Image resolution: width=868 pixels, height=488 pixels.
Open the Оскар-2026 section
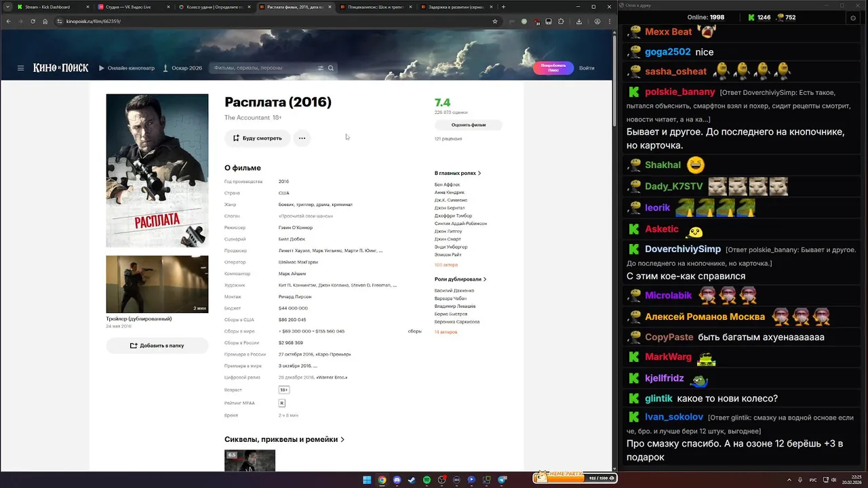click(183, 68)
